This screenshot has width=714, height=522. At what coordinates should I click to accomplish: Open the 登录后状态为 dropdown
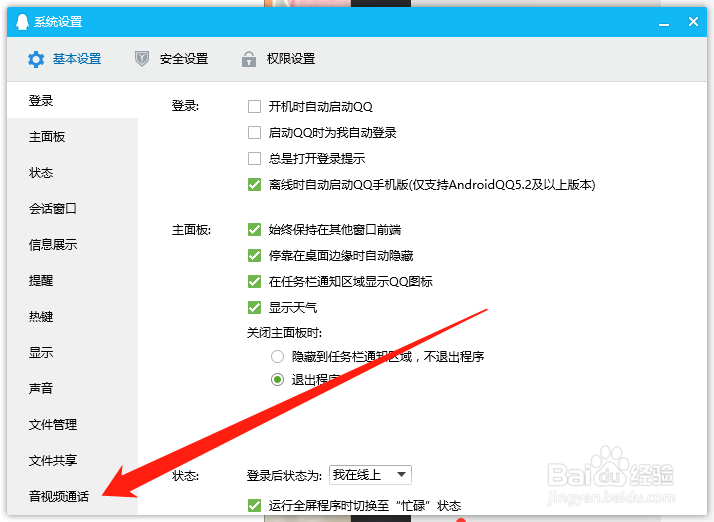point(370,475)
